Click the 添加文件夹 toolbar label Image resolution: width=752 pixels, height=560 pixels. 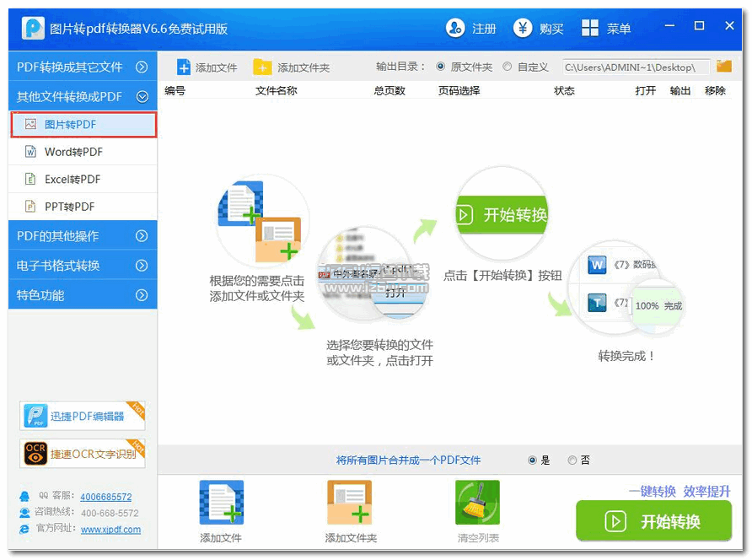pyautogui.click(x=303, y=67)
